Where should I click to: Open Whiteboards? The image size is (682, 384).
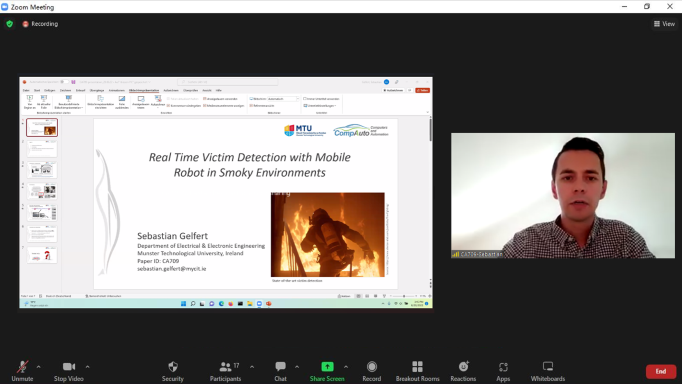(x=548, y=371)
